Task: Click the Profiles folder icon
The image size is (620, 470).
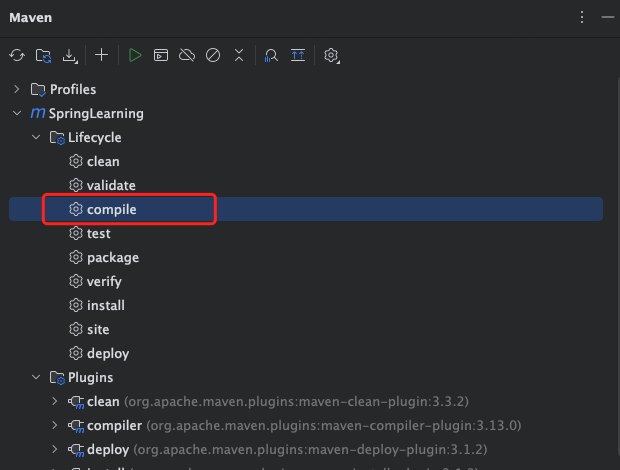Action: pos(38,90)
